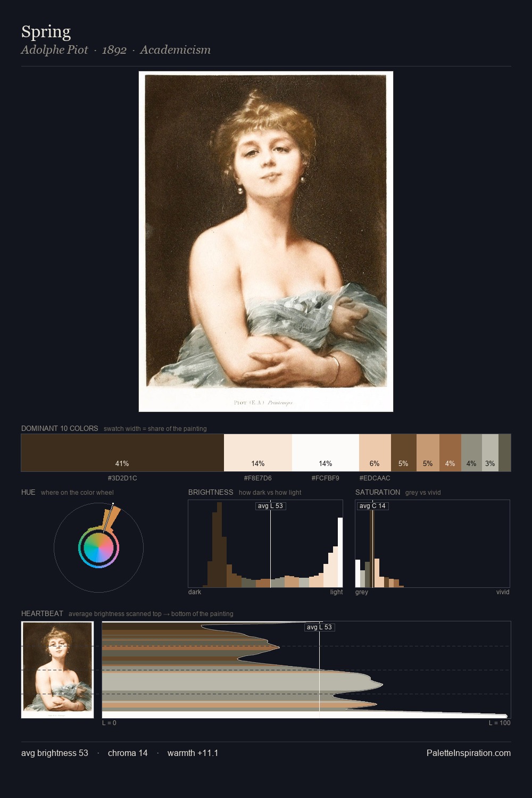Viewport: 532px width, 798px height.
Task: Click footer stat "avg brightness 53"
Action: (x=55, y=753)
